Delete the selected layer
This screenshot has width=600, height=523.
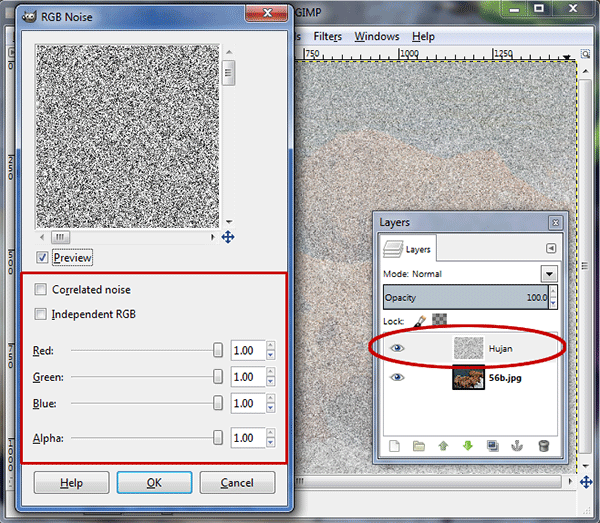[543, 446]
